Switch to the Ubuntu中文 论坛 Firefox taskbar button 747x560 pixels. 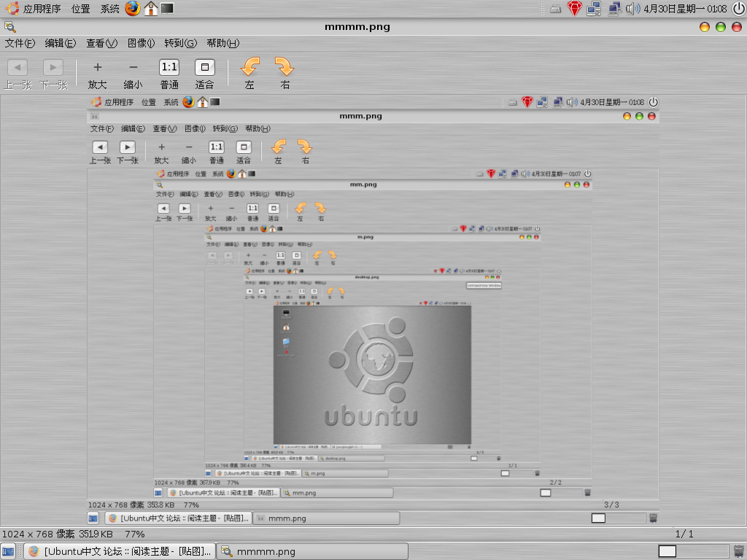[x=120, y=551]
